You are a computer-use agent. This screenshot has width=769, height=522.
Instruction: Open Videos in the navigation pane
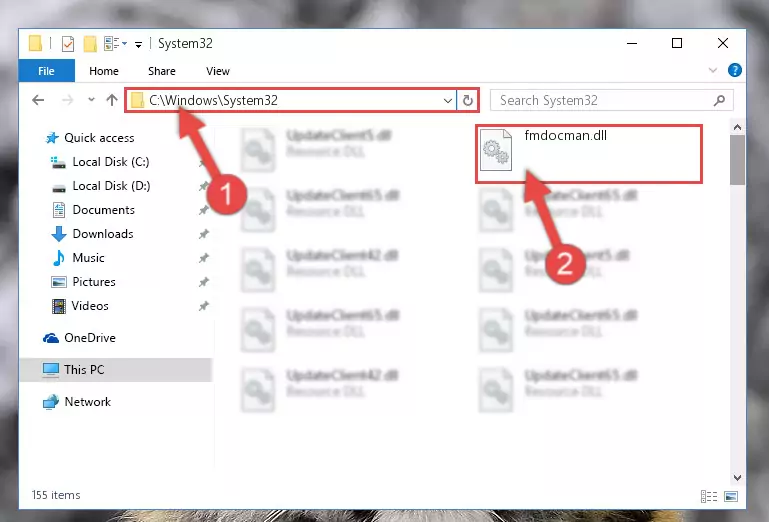(80, 306)
